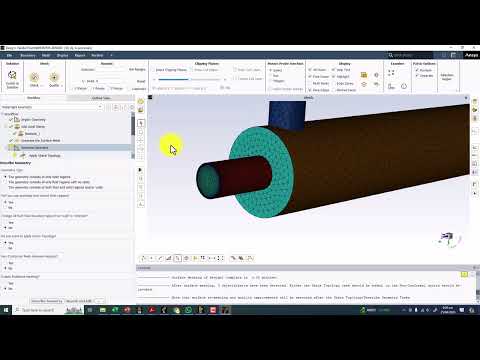The image size is (480, 360).
Task: Click the ruler measure icon in Examine group
Action: coord(391,86)
